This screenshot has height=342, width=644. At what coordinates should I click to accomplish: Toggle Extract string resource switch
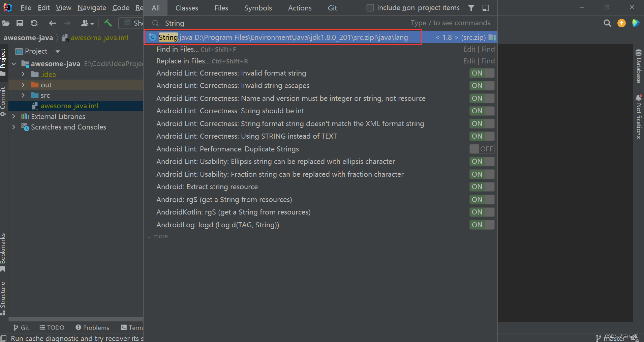482,187
